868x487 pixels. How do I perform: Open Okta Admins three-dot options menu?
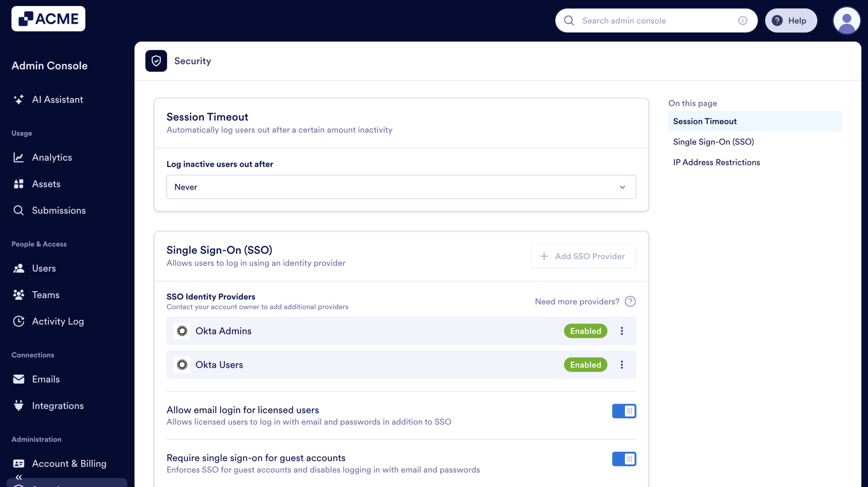click(622, 331)
